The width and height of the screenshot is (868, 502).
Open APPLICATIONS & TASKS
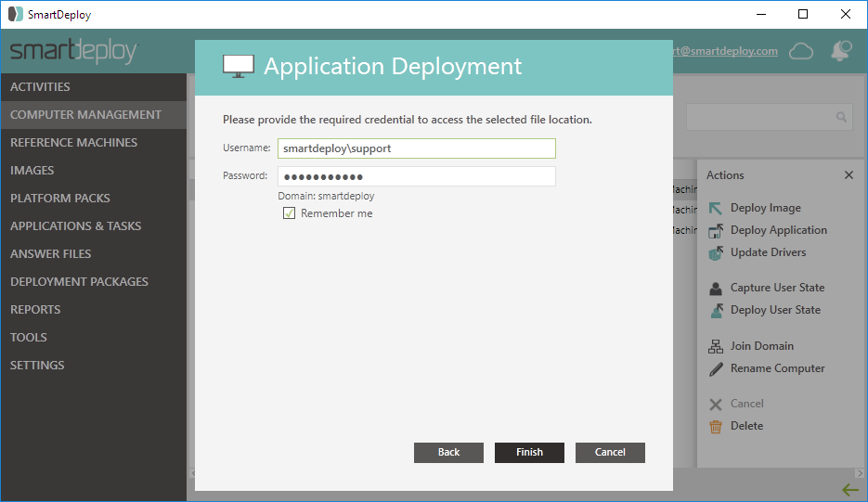coord(94,225)
